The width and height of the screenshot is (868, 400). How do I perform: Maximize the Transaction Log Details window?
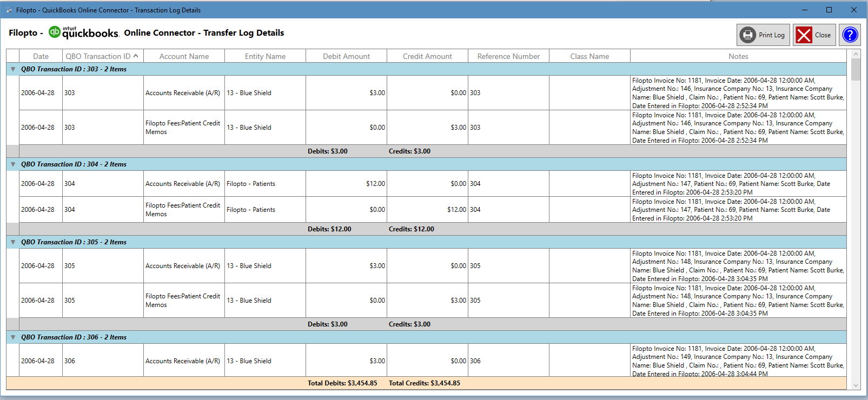pyautogui.click(x=829, y=10)
